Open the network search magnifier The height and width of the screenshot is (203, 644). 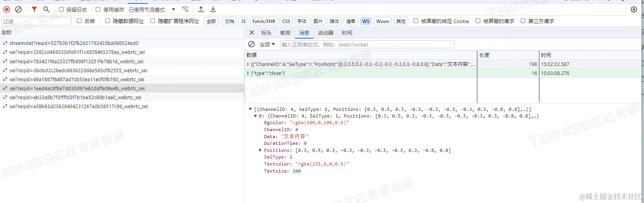pos(46,9)
